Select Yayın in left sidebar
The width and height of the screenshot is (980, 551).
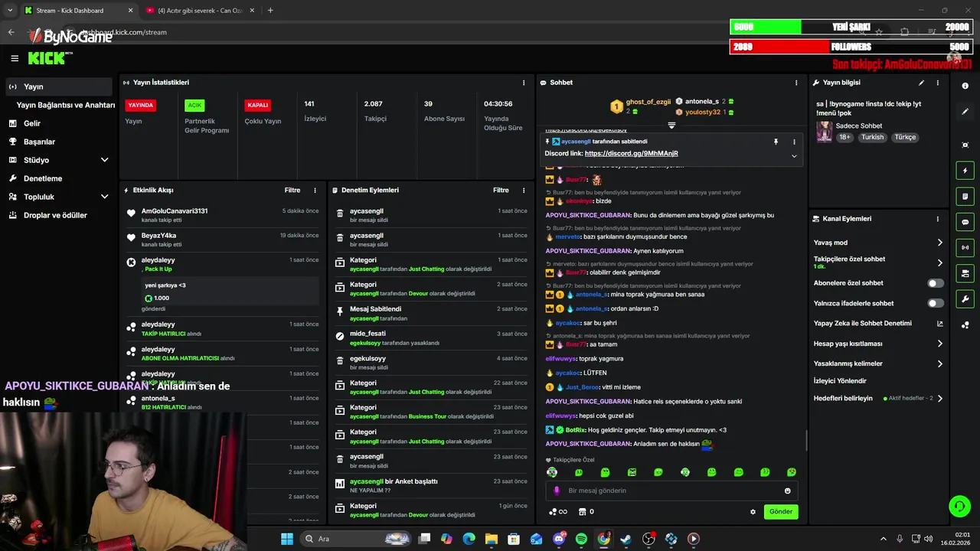pyautogui.click(x=59, y=86)
